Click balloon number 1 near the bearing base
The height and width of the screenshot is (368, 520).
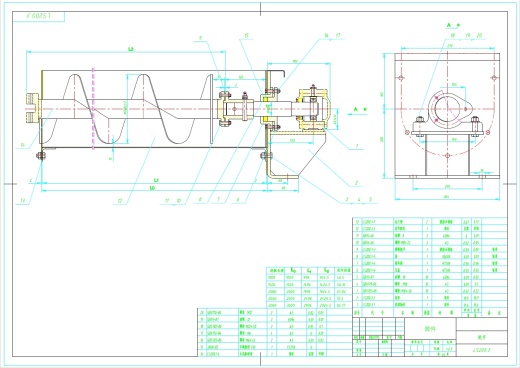pos(357,146)
